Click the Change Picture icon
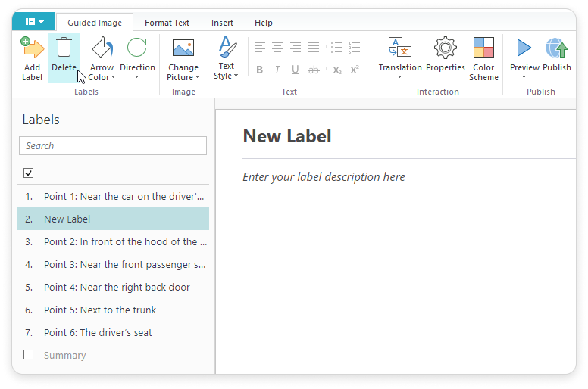Screen dimensions: 588x389 tap(183, 50)
